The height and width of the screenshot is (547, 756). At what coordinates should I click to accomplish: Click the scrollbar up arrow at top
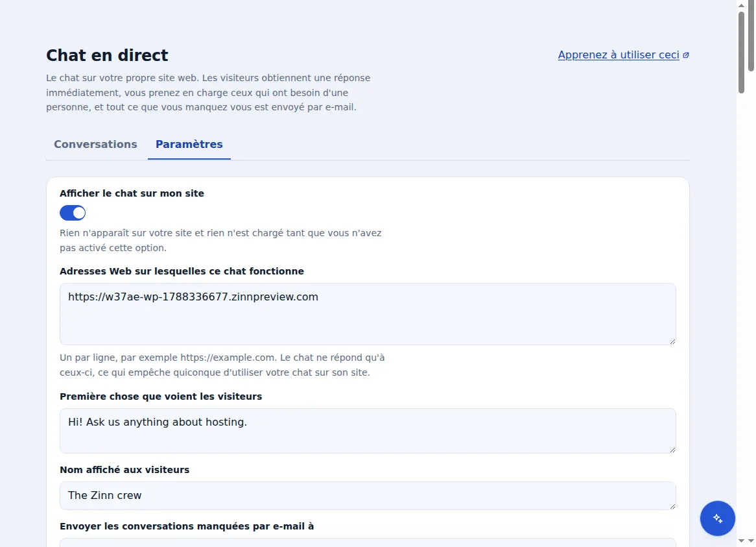[x=741, y=5]
